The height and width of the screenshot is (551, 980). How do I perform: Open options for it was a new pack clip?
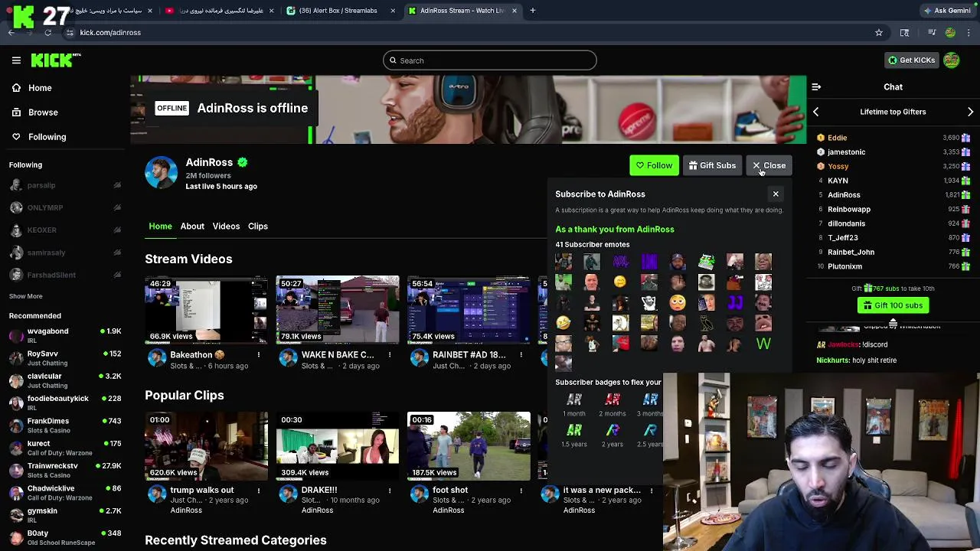(x=652, y=491)
